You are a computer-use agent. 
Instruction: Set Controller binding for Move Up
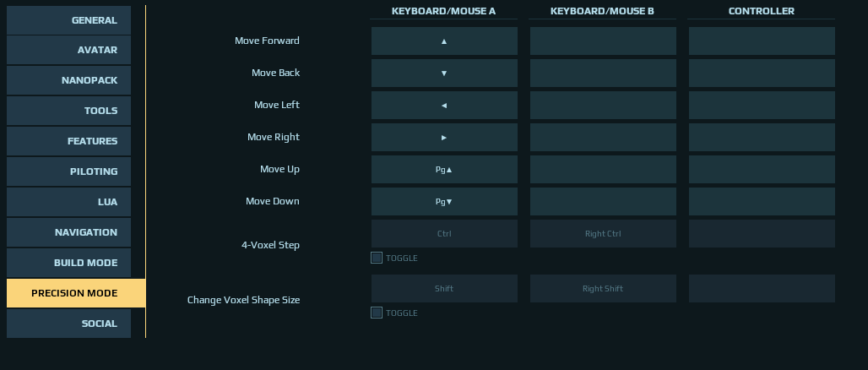click(x=762, y=170)
